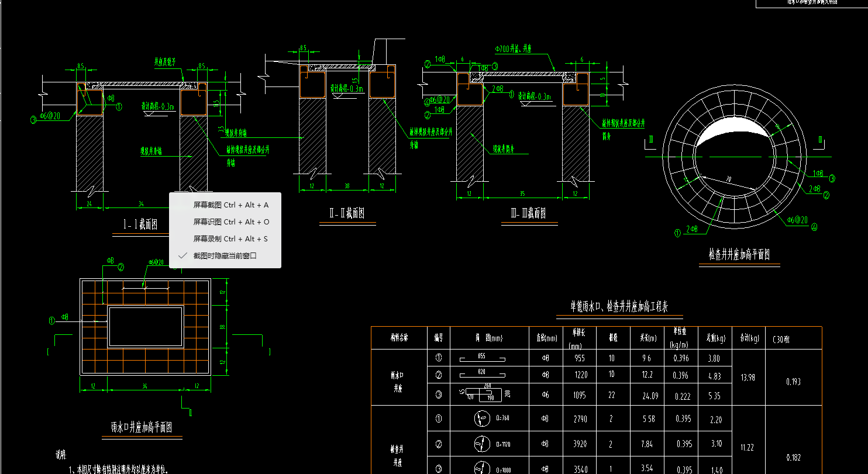This screenshot has height=474, width=868.
Task: Click the 3.10 weight cell
Action: tap(715, 444)
